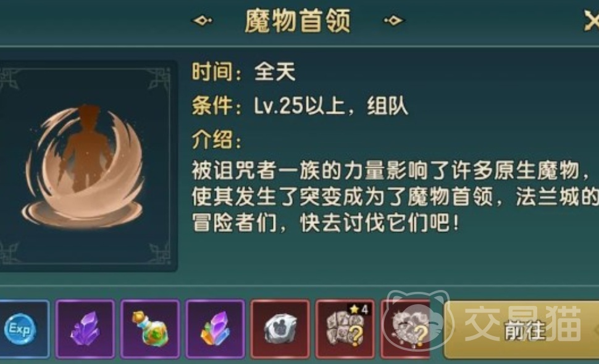The width and height of the screenshot is (599, 364).
Task: Open the green potion flask reward
Action: pyautogui.click(x=150, y=329)
